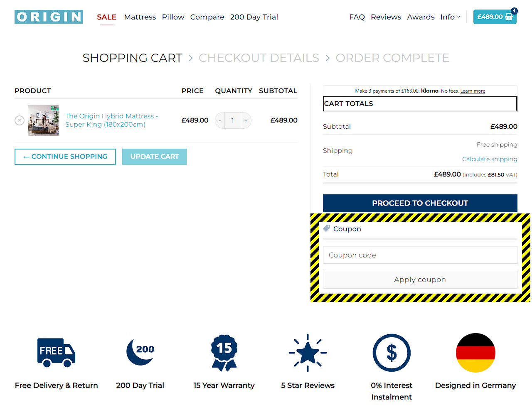
Task: Open the Pillow menu item
Action: click(173, 17)
